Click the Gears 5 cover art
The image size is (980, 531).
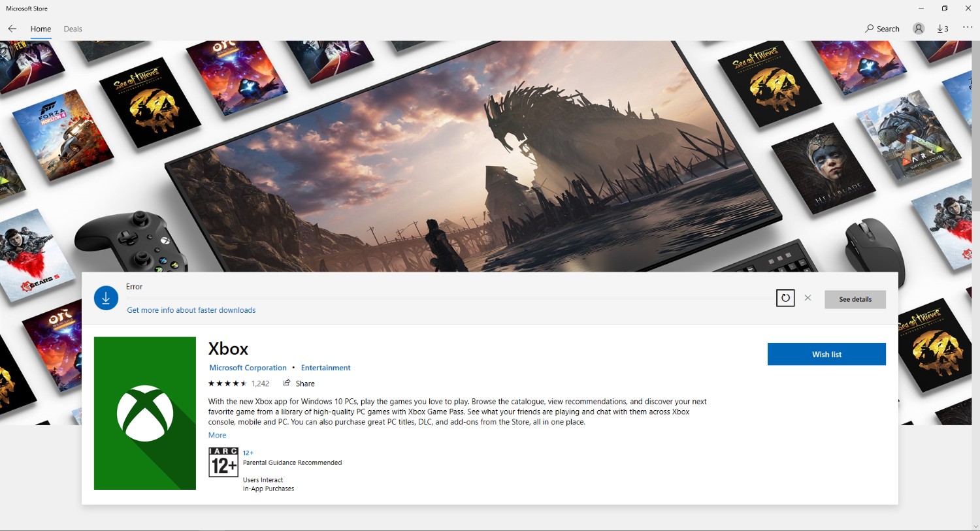[36, 255]
